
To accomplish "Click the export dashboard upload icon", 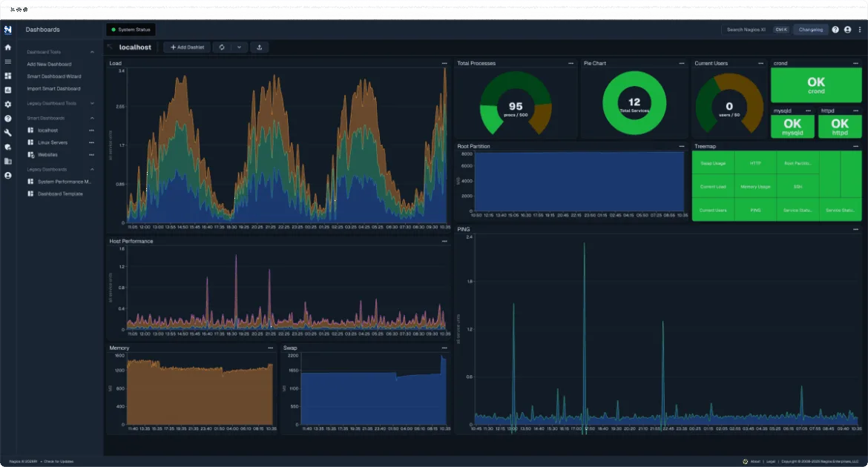I will [x=259, y=47].
